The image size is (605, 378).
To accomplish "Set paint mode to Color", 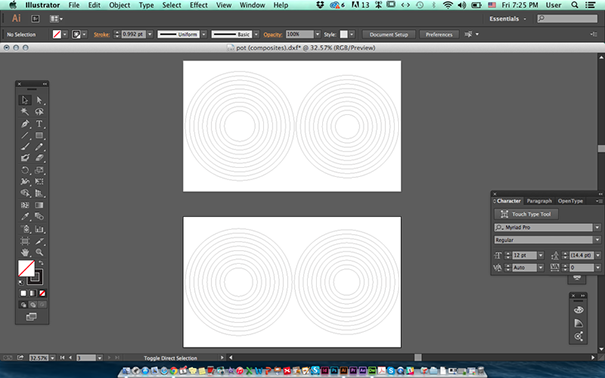I will click(23, 293).
